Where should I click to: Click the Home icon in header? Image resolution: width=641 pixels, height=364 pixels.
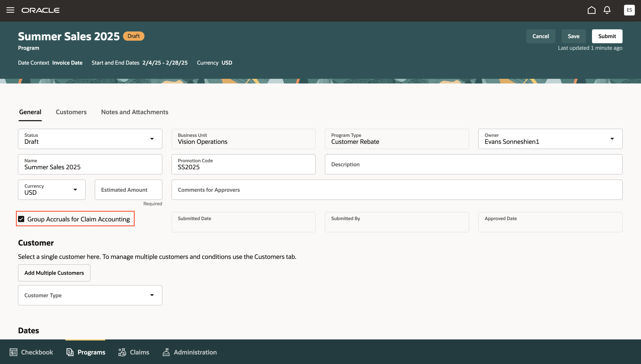pos(591,10)
